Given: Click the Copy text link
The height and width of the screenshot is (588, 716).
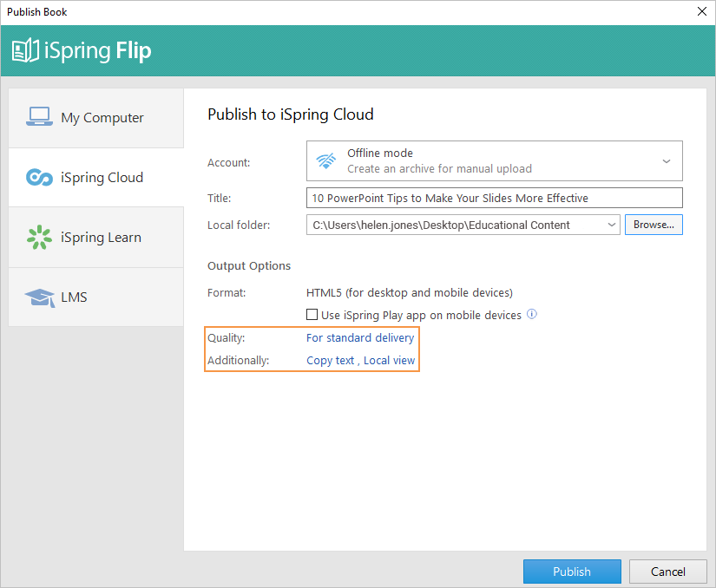Looking at the screenshot, I should pos(330,360).
